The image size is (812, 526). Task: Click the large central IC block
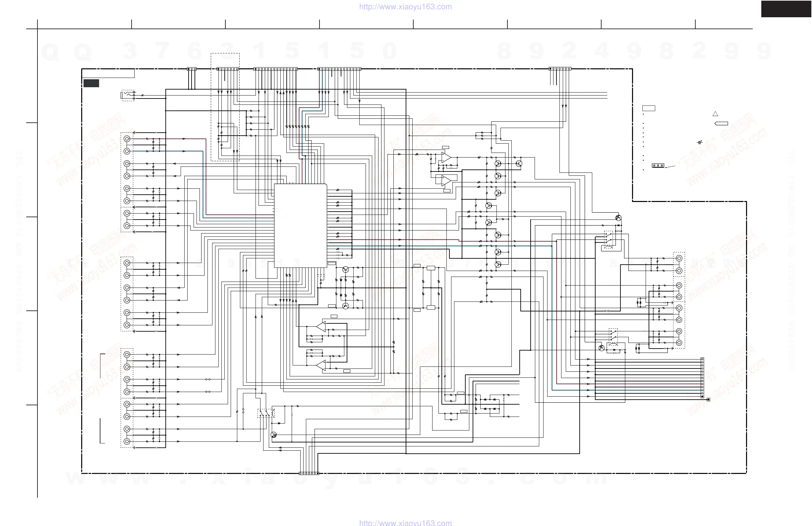click(301, 226)
